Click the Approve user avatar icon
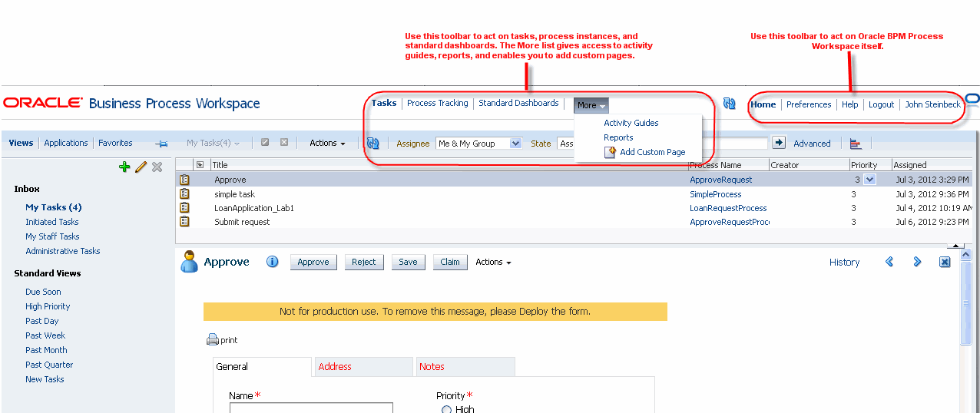This screenshot has height=413, width=980. pos(189,262)
